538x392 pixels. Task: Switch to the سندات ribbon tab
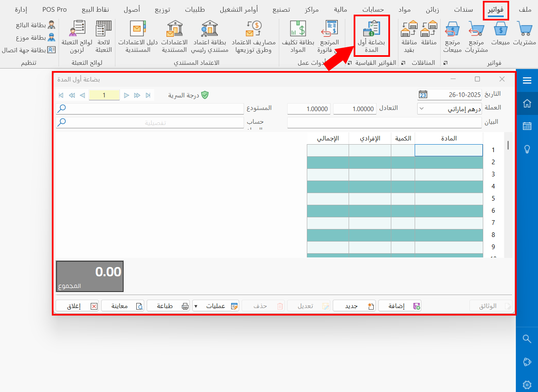(464, 9)
